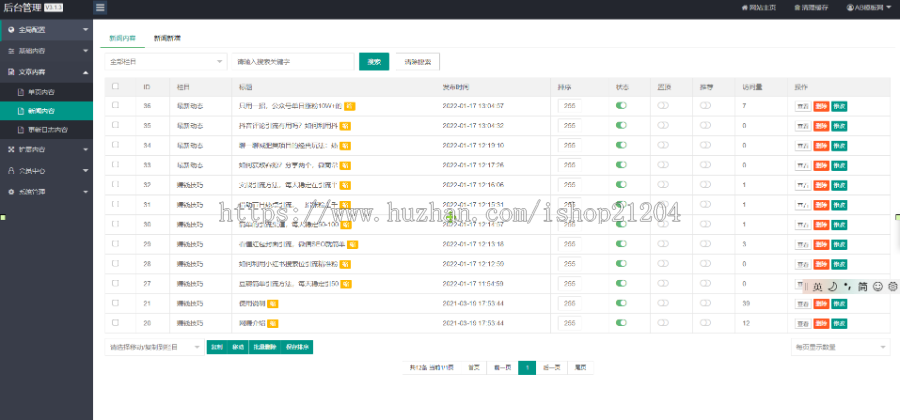Turn off the status switch for ID 36

(x=621, y=106)
